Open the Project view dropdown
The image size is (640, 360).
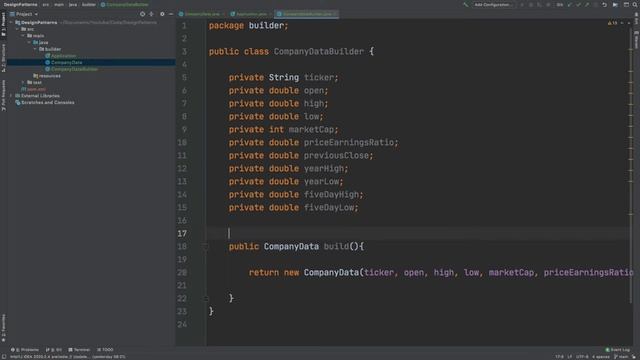24,14
